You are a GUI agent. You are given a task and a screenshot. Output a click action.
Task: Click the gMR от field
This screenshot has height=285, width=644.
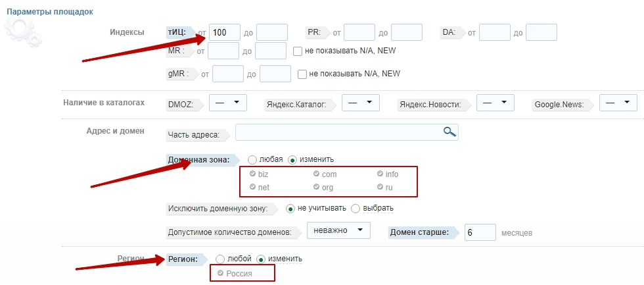click(228, 74)
